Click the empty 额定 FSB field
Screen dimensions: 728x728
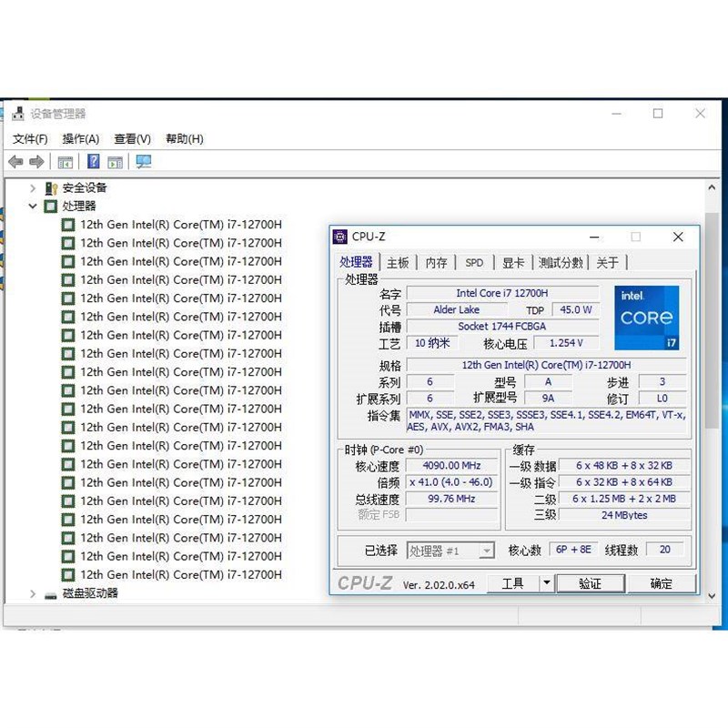coord(451,515)
